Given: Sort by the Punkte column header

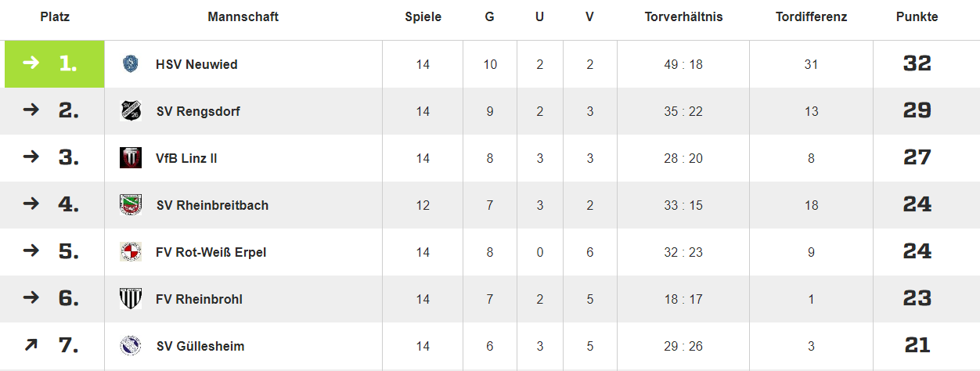Looking at the screenshot, I should coord(917,16).
